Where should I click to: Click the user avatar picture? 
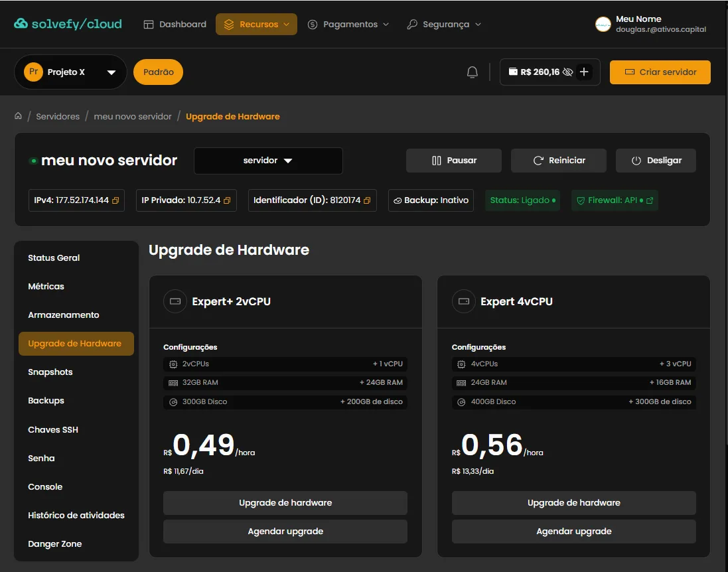pyautogui.click(x=603, y=24)
